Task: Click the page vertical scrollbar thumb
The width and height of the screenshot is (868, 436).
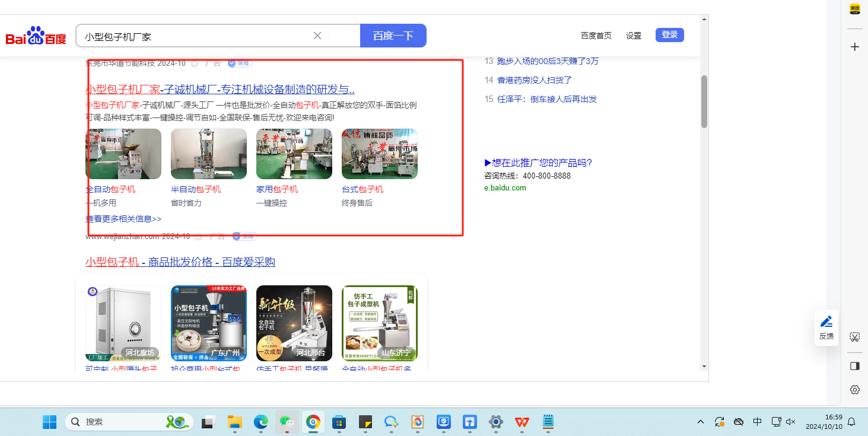Action: click(704, 101)
